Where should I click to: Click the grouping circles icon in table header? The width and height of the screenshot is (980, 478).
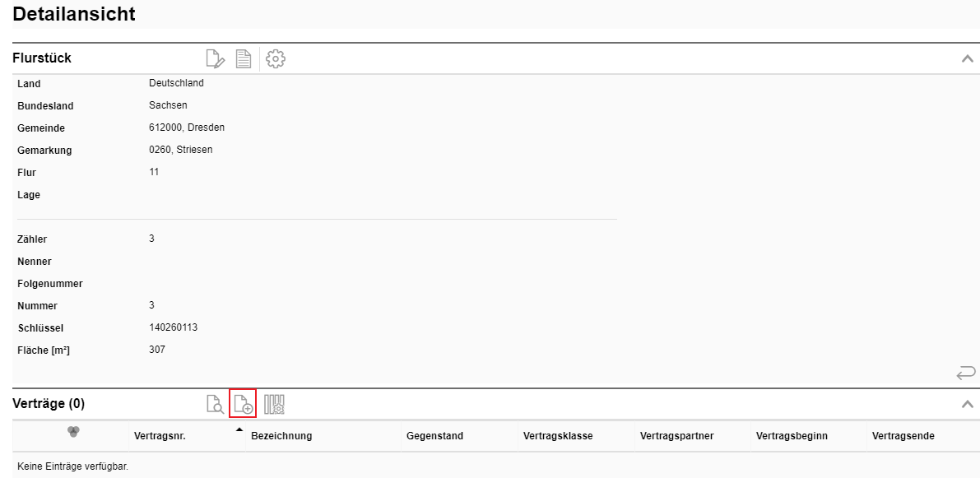pyautogui.click(x=72, y=431)
